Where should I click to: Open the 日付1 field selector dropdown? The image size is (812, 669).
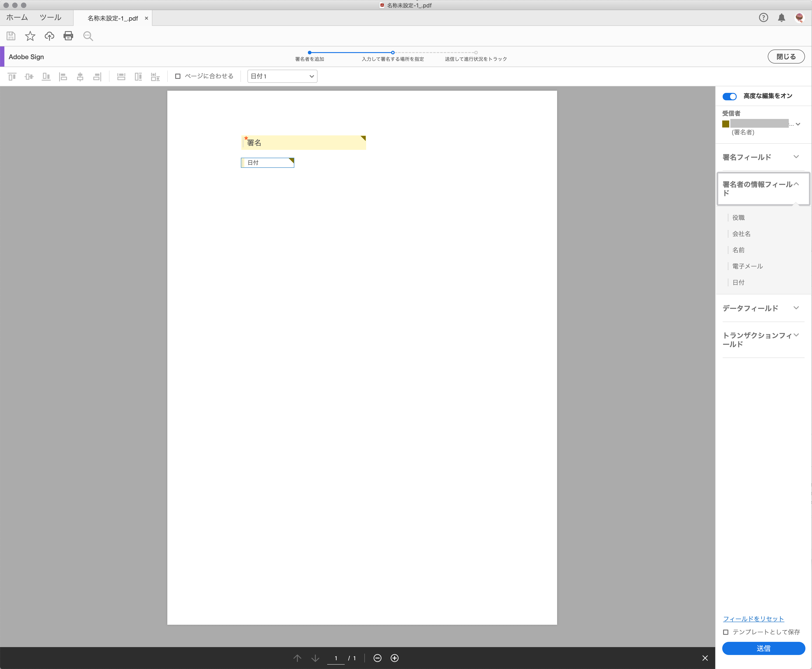[282, 76]
